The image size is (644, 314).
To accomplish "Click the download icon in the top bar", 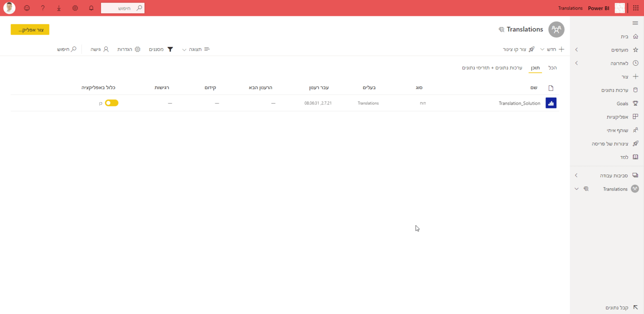I will [x=59, y=8].
